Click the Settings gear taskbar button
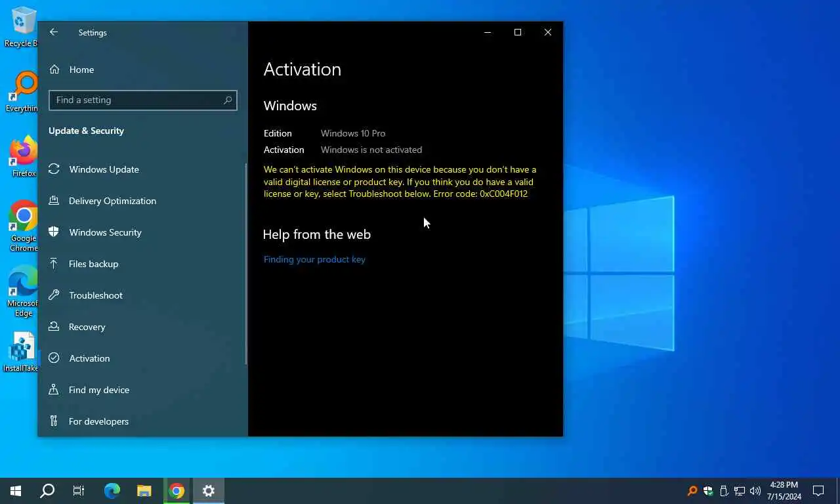The image size is (840, 504). click(x=209, y=491)
